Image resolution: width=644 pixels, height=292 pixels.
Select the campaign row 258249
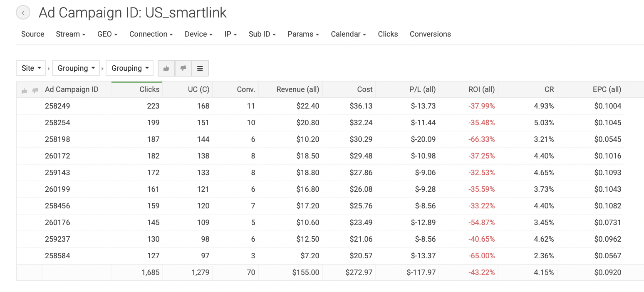click(57, 106)
